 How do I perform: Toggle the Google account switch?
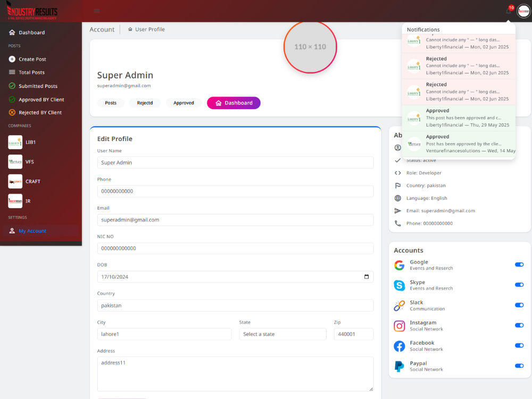(519, 264)
